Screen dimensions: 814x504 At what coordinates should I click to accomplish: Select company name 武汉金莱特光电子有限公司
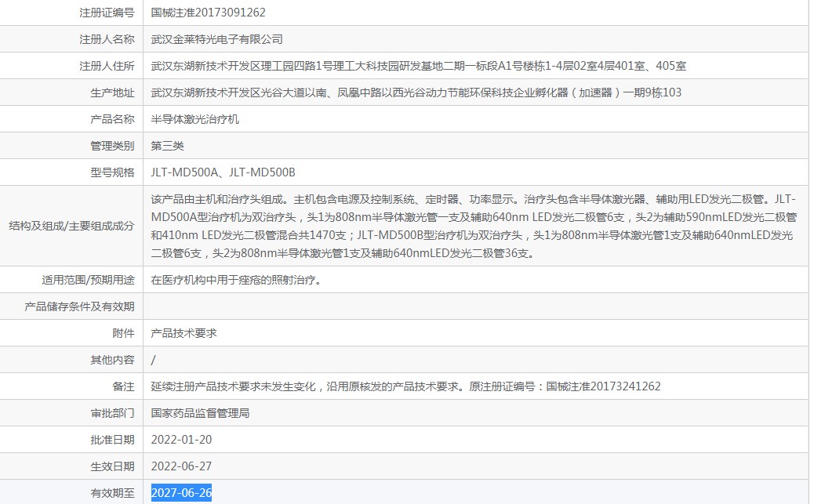217,39
